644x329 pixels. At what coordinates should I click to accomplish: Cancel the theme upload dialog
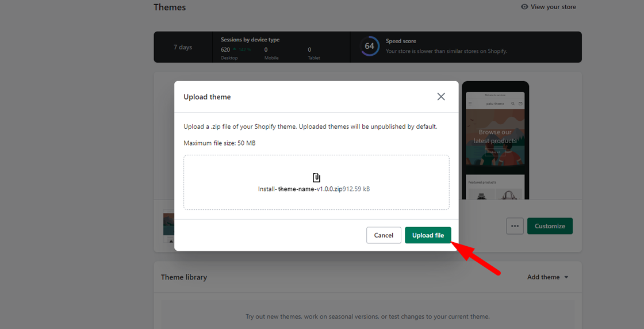(384, 235)
